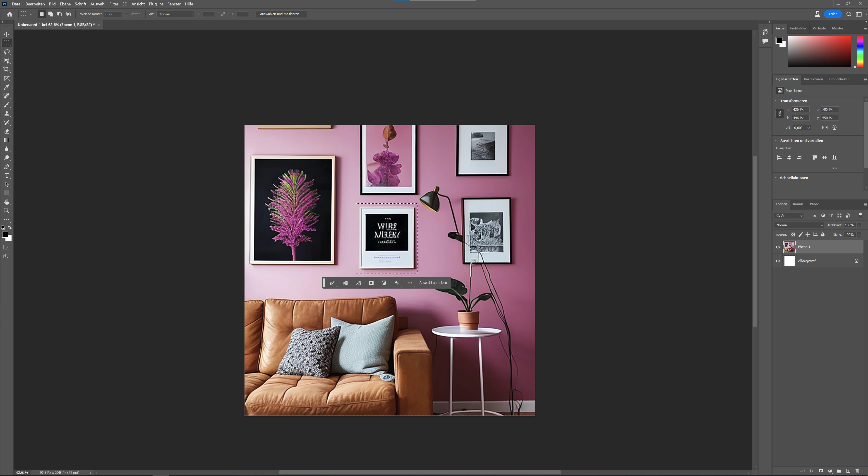The width and height of the screenshot is (868, 476).
Task: Toggle visibility of Hintergrund layer
Action: pos(778,261)
